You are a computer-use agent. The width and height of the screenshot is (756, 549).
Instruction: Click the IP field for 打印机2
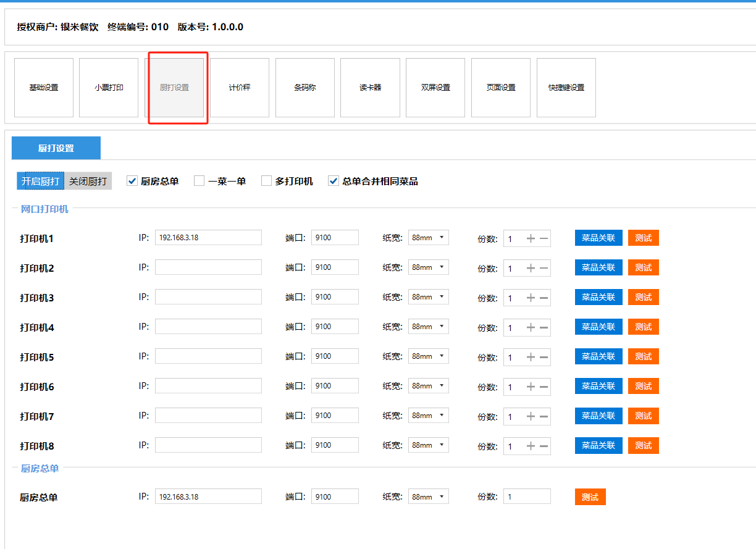[x=208, y=267]
